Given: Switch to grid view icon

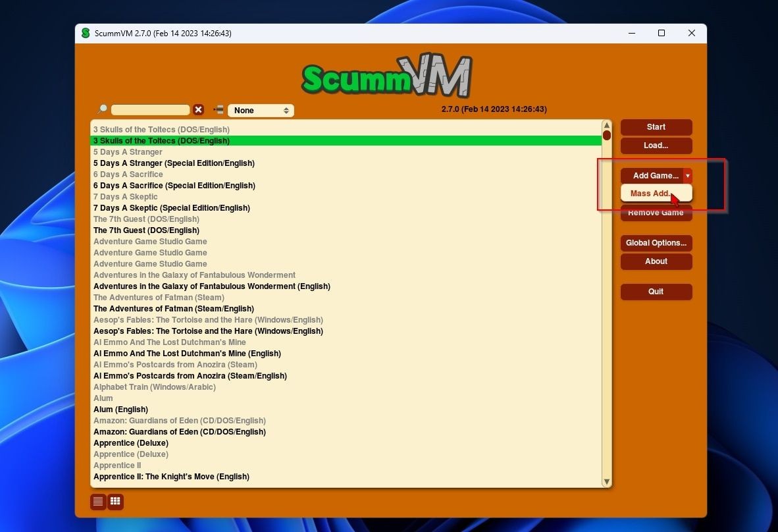Looking at the screenshot, I should click(x=116, y=501).
